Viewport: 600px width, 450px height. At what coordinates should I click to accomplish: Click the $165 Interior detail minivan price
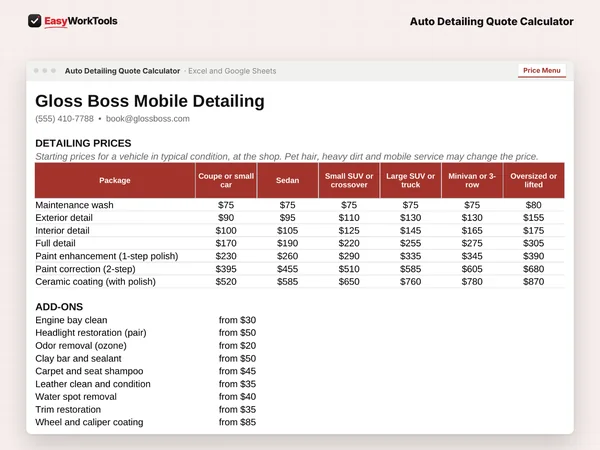click(x=472, y=231)
